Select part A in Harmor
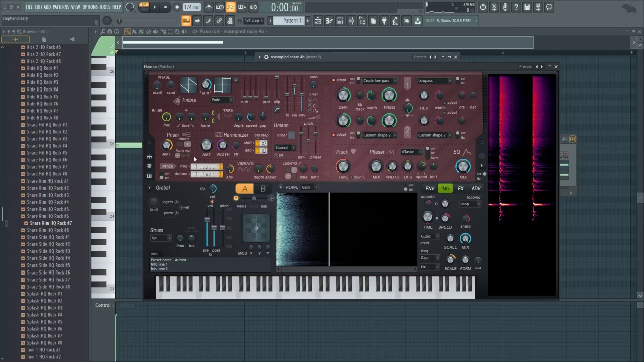Viewport: 644px width, 362px height. (x=245, y=189)
